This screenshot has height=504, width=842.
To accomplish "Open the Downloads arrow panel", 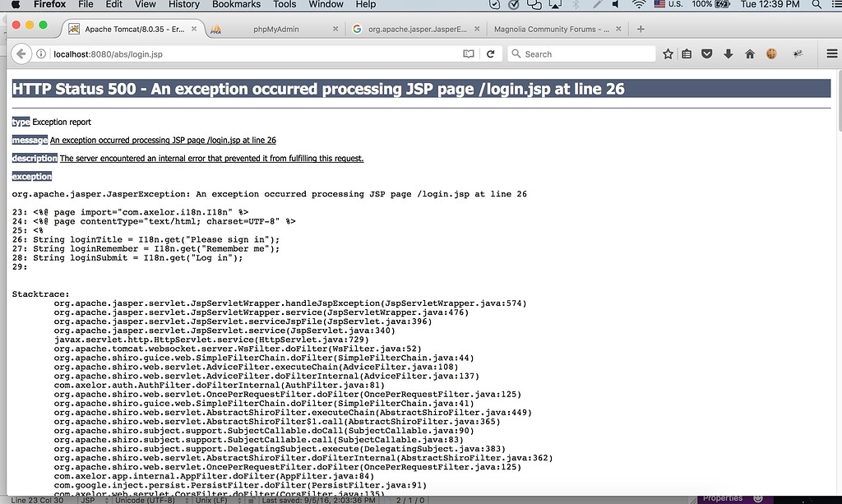I will pos(729,54).
